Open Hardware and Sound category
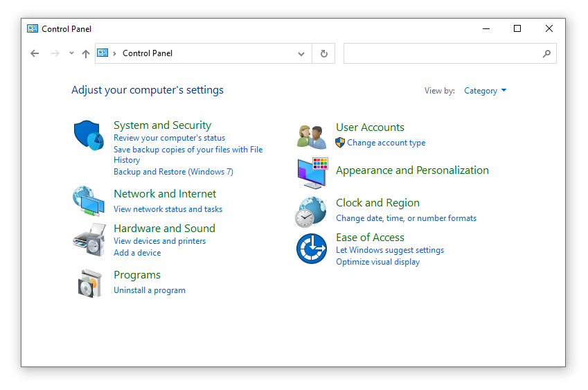588x390 pixels. point(164,228)
